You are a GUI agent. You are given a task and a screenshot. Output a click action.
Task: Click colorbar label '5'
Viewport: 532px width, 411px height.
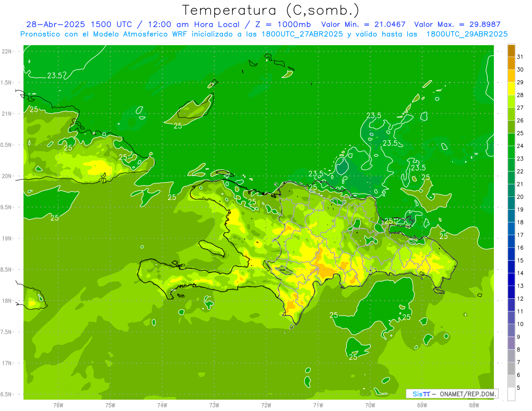519,388
